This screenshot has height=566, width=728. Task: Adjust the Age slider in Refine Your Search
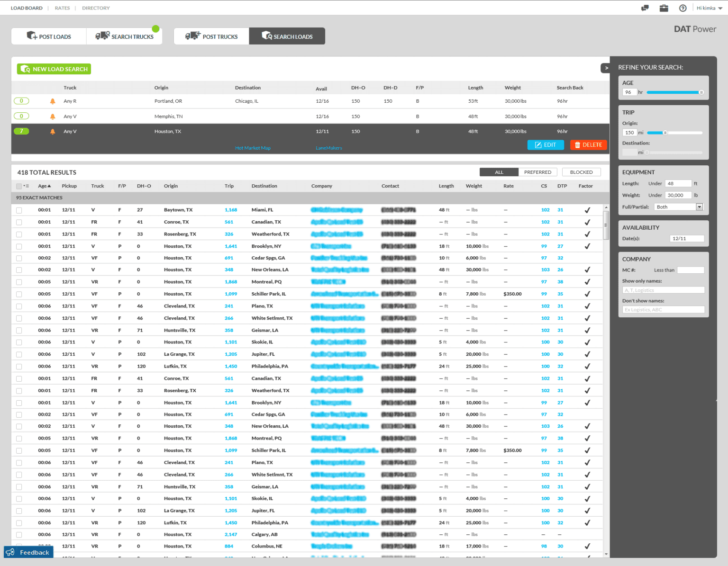(x=701, y=92)
